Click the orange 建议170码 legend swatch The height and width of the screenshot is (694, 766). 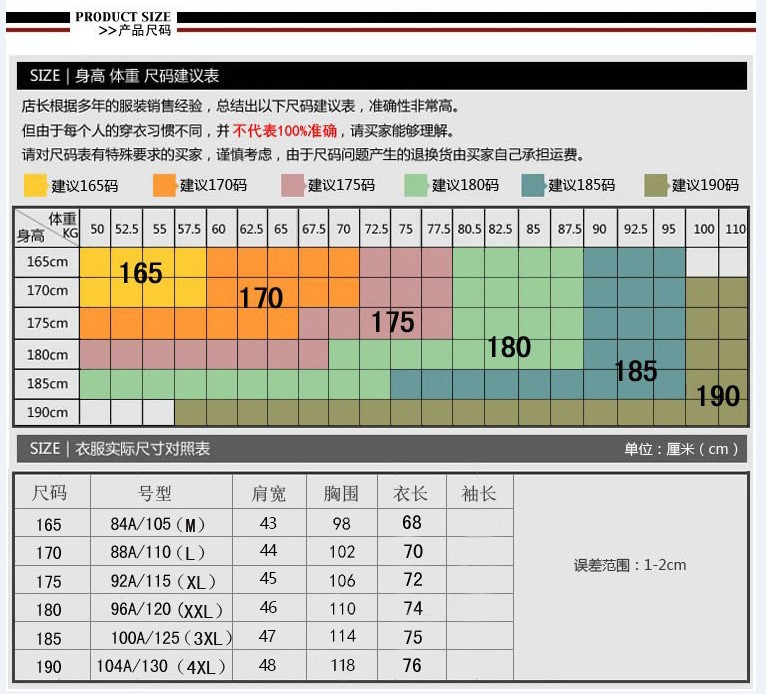[x=164, y=185]
